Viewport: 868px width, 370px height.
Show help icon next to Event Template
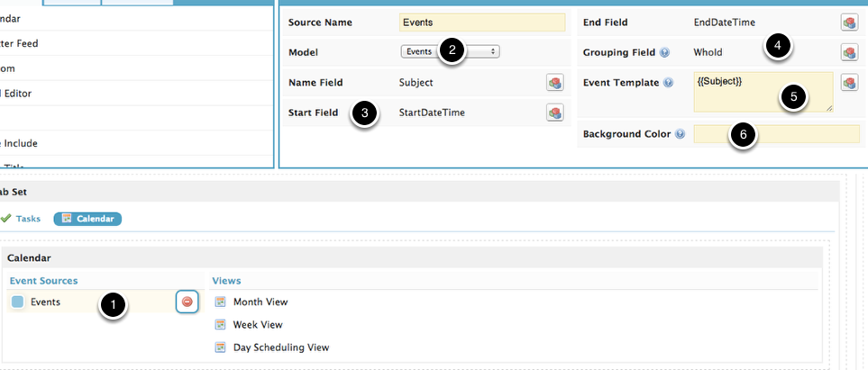(668, 83)
